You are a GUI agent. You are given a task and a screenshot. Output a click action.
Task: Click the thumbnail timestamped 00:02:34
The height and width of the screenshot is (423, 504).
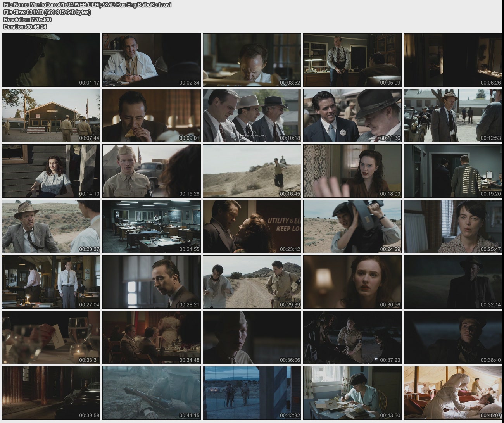click(x=152, y=60)
